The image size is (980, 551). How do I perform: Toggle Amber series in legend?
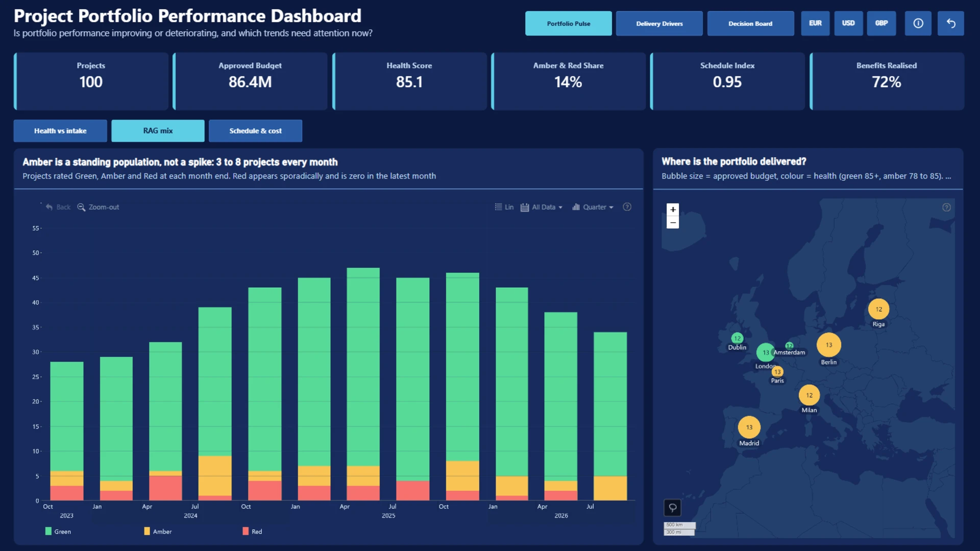coord(158,532)
